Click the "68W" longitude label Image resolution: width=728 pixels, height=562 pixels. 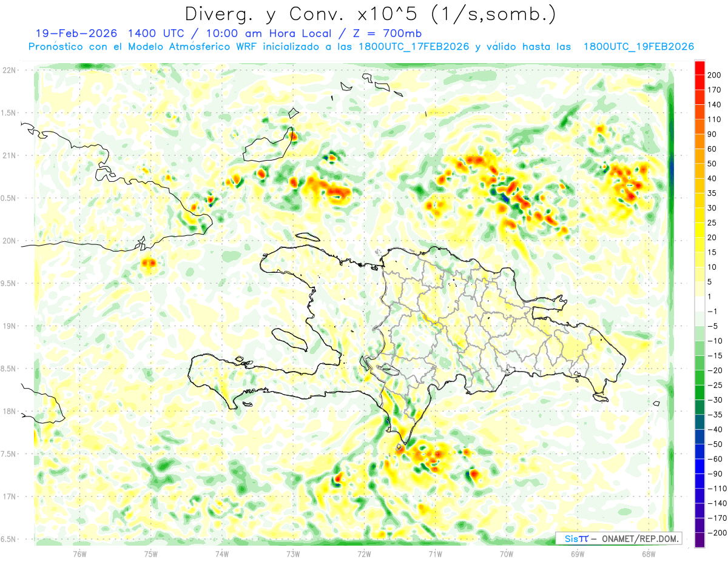pos(649,554)
